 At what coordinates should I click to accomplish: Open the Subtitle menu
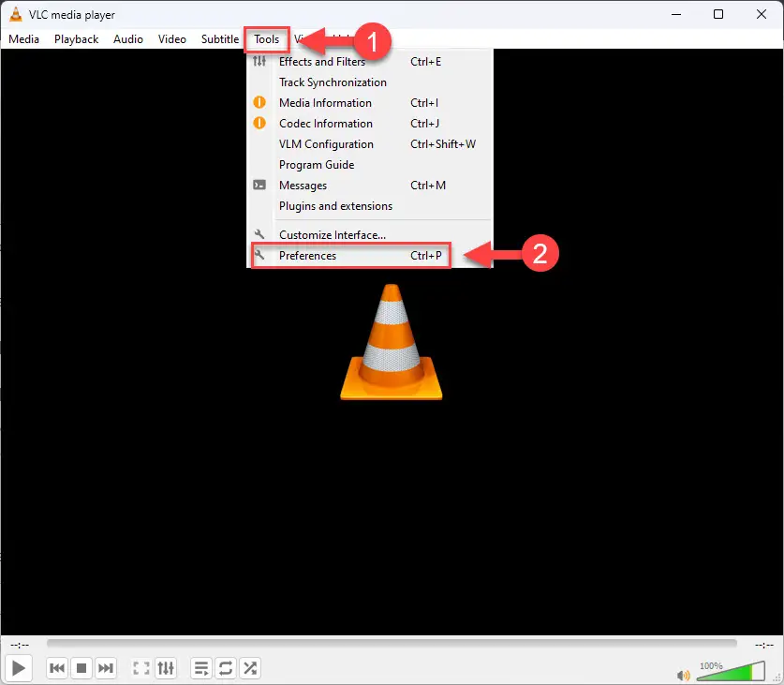[x=219, y=38]
